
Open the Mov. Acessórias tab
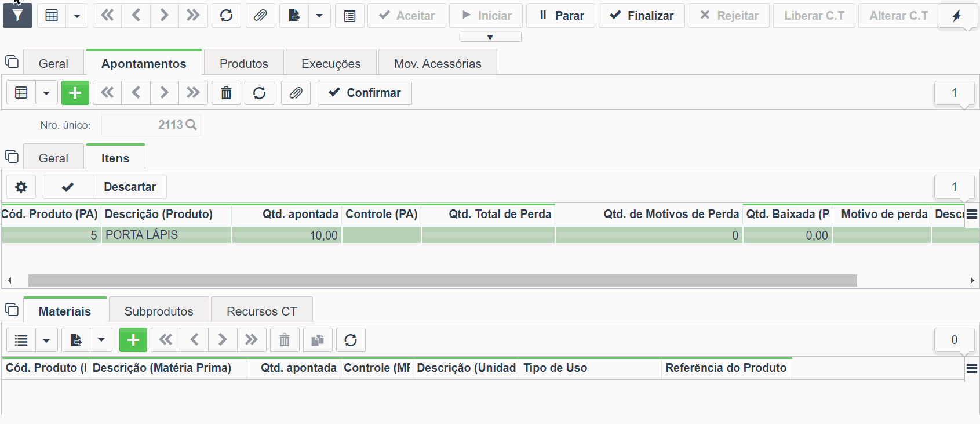(x=438, y=63)
